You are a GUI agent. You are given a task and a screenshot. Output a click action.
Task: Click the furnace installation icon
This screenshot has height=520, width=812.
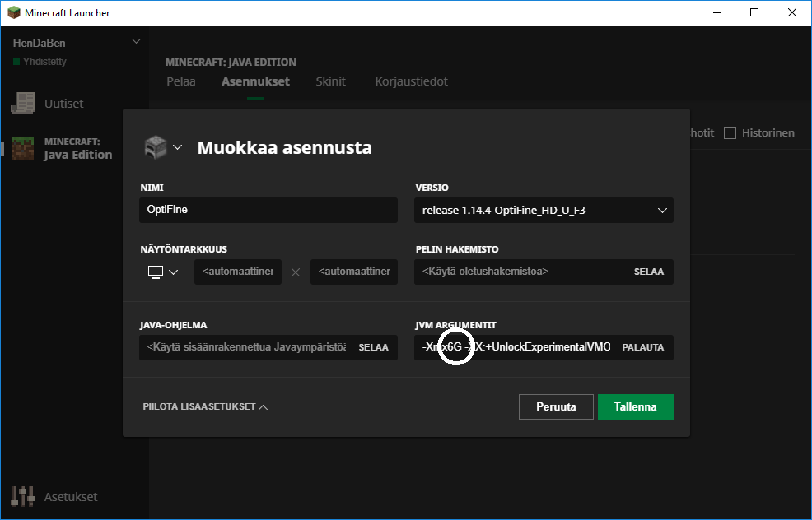[156, 147]
